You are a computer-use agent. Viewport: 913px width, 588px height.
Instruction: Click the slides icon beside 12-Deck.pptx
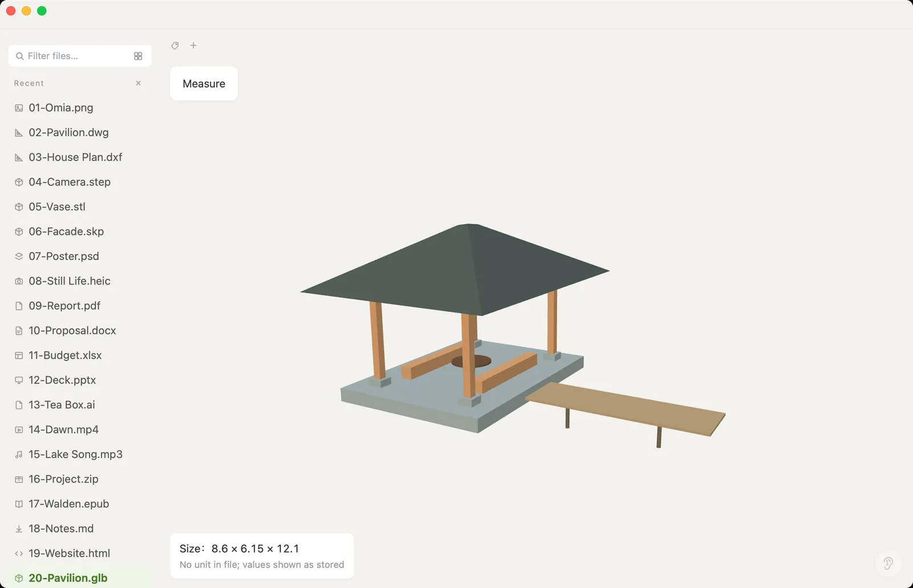[x=19, y=380]
